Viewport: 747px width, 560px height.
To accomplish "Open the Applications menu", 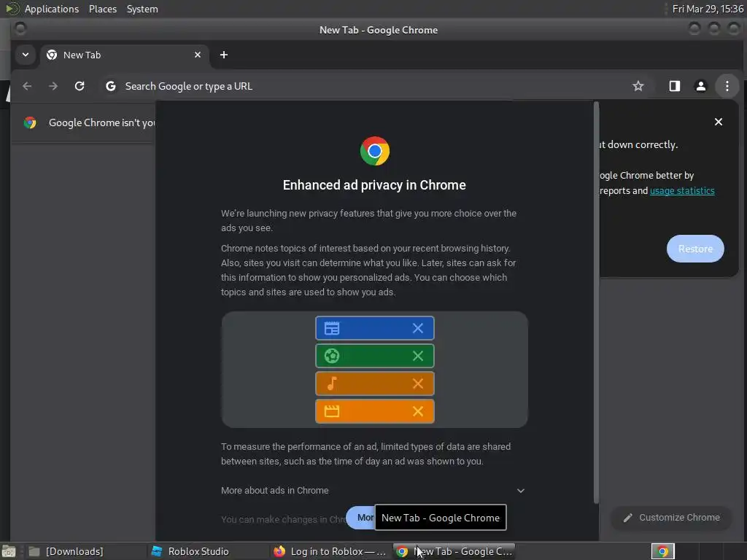I will click(52, 9).
